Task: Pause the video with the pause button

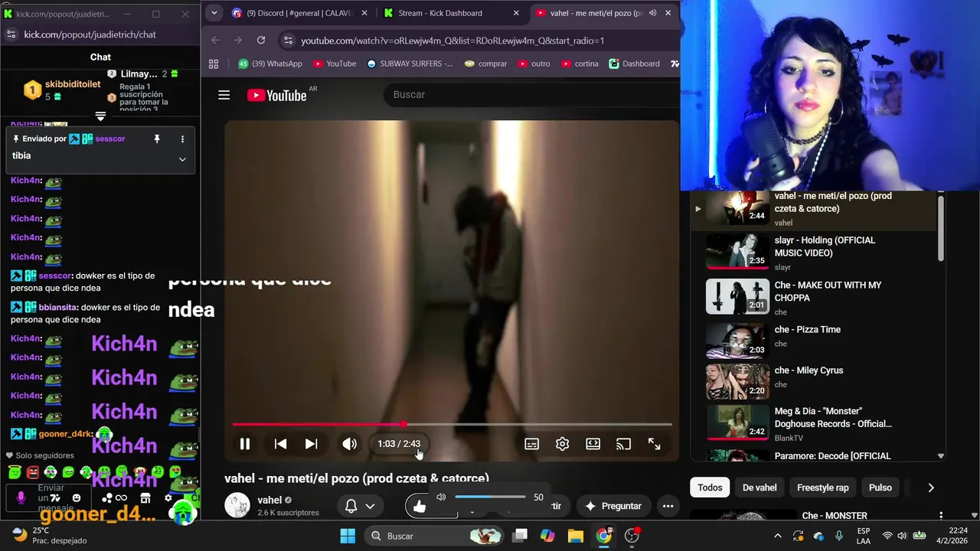Action: [x=245, y=444]
